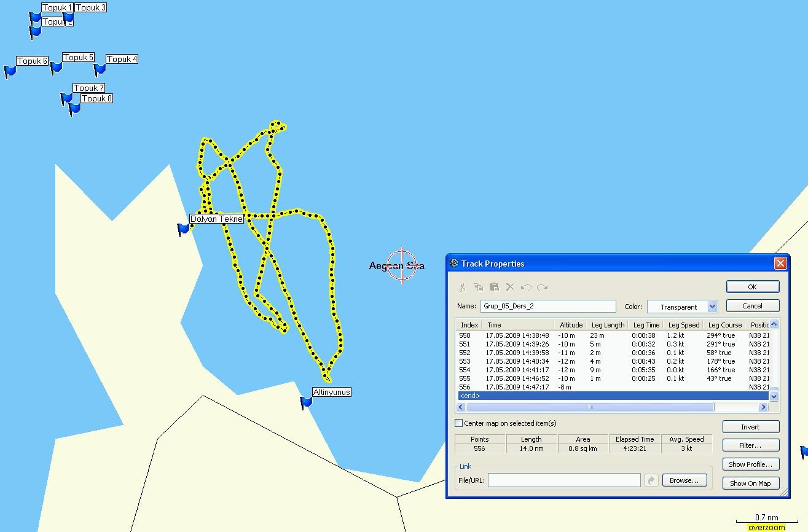808x532 pixels.
Task: Click the horizontal scrollbar right arrow
Action: 764,407
